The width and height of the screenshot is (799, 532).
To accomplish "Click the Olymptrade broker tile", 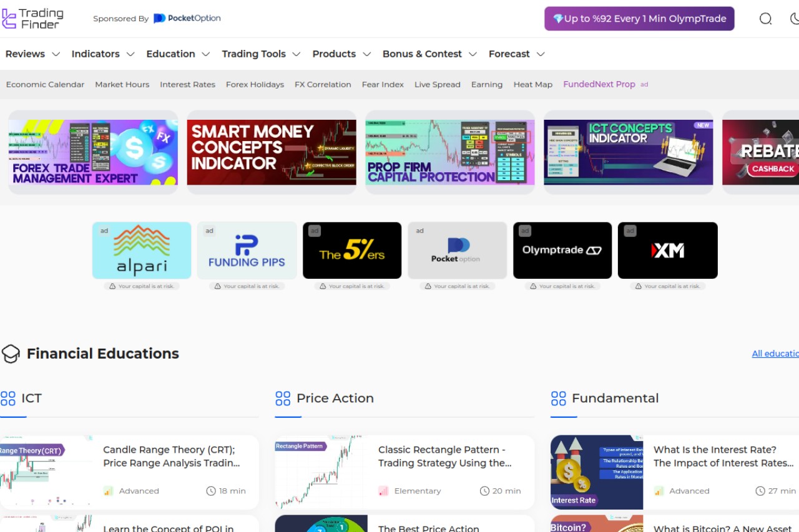I will 562,250.
